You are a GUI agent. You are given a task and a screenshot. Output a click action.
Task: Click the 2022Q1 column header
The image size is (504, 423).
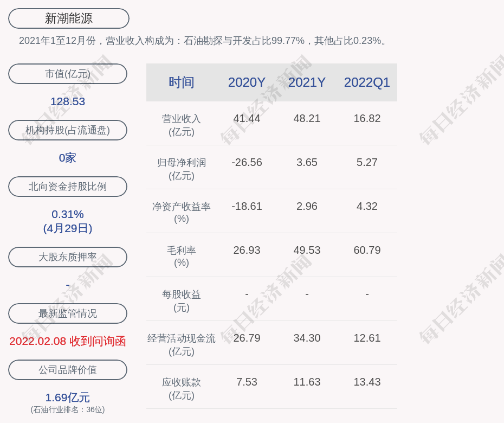click(367, 82)
